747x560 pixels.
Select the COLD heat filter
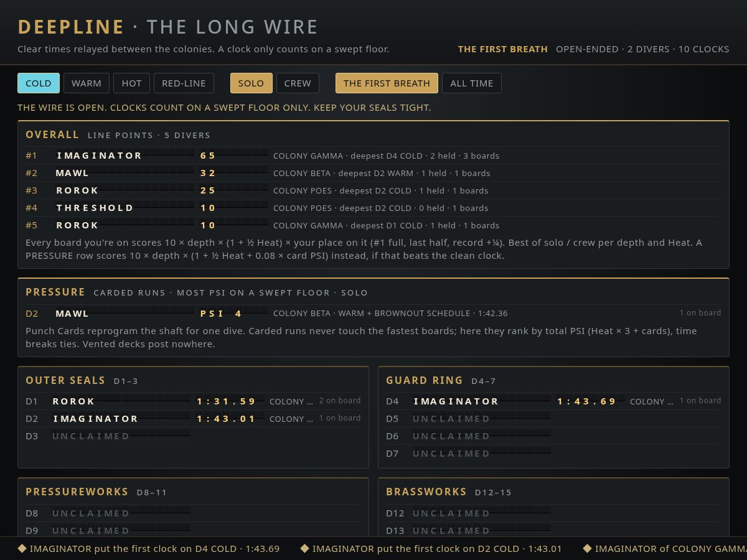39,83
